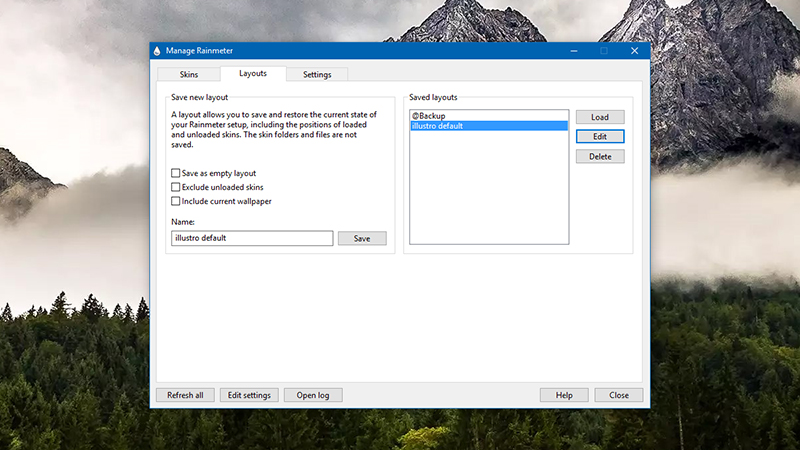Click Open log button
800x450 pixels.
point(313,395)
